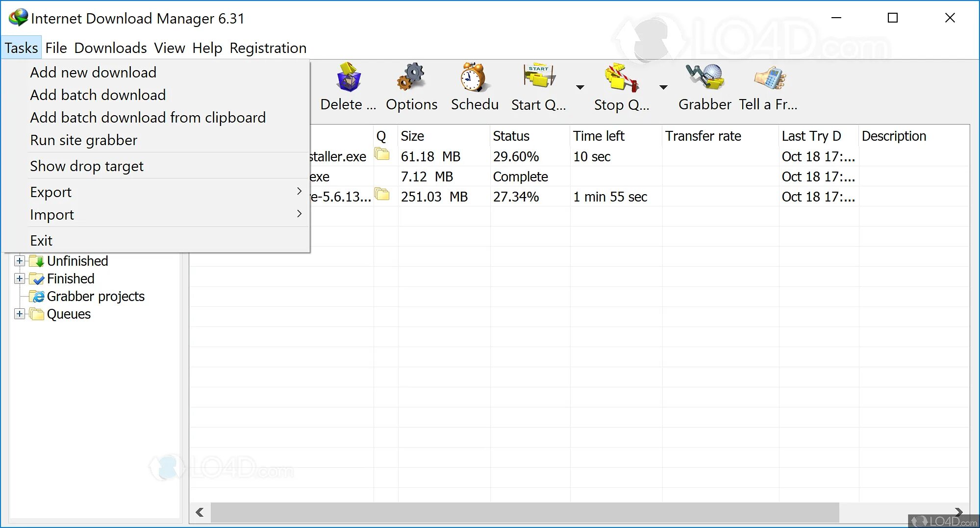Select the Unfinished tree item
The width and height of the screenshot is (980, 528).
pyautogui.click(x=77, y=261)
